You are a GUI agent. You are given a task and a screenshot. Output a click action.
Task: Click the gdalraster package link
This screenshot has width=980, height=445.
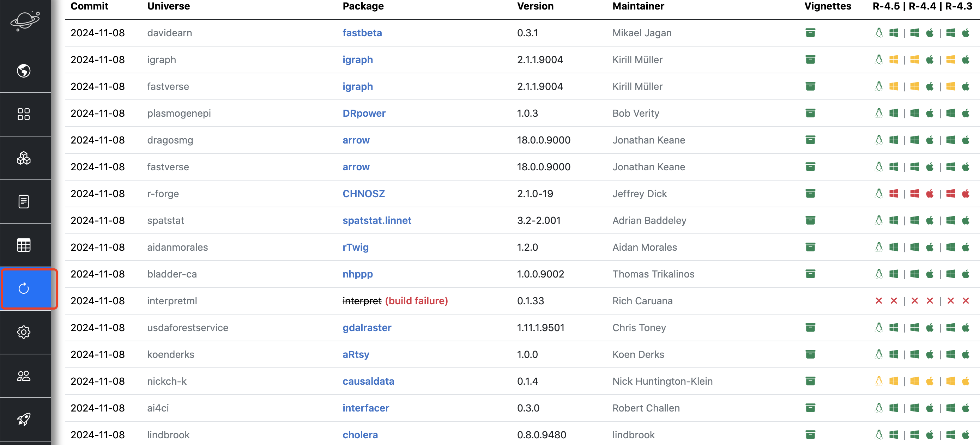367,328
